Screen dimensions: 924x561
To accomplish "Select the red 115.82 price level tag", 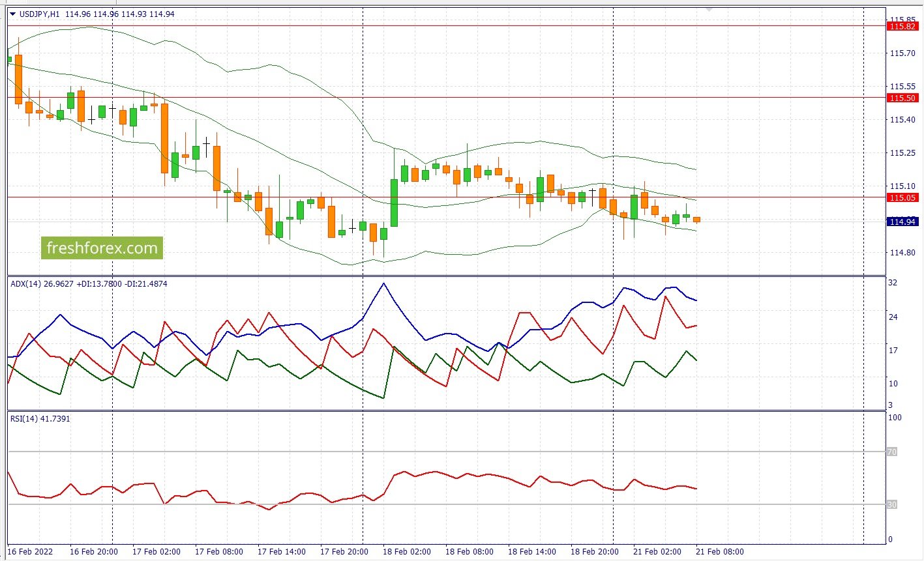I will click(x=902, y=26).
